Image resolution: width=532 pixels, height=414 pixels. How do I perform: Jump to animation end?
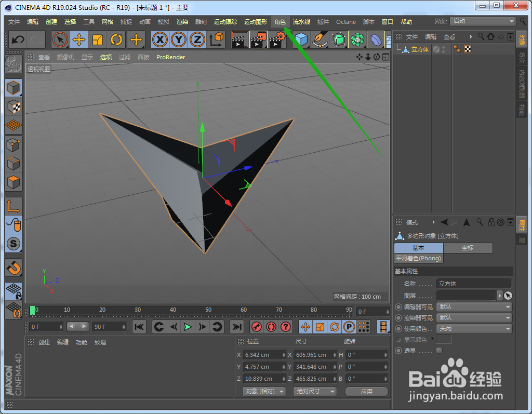[237, 327]
